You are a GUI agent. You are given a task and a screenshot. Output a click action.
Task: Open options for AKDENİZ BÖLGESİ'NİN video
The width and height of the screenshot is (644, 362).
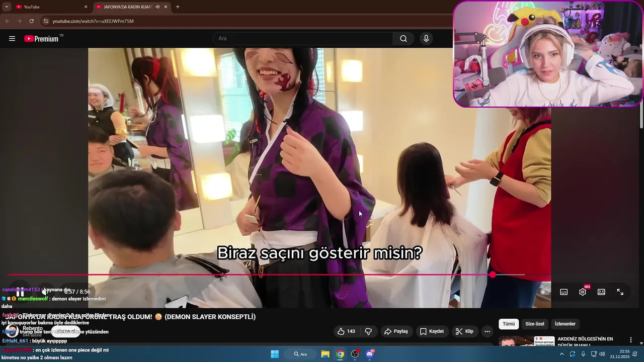pos(631,340)
